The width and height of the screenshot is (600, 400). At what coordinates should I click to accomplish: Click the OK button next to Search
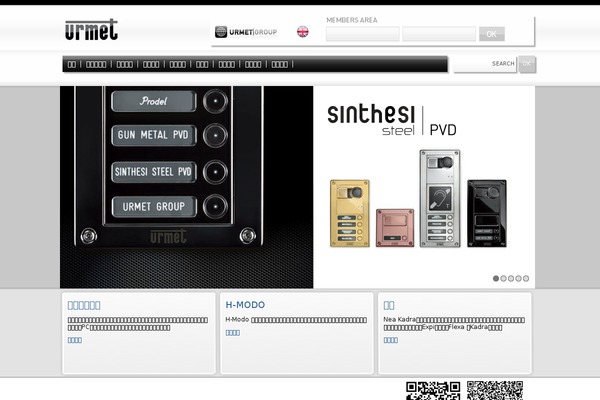coord(527,64)
